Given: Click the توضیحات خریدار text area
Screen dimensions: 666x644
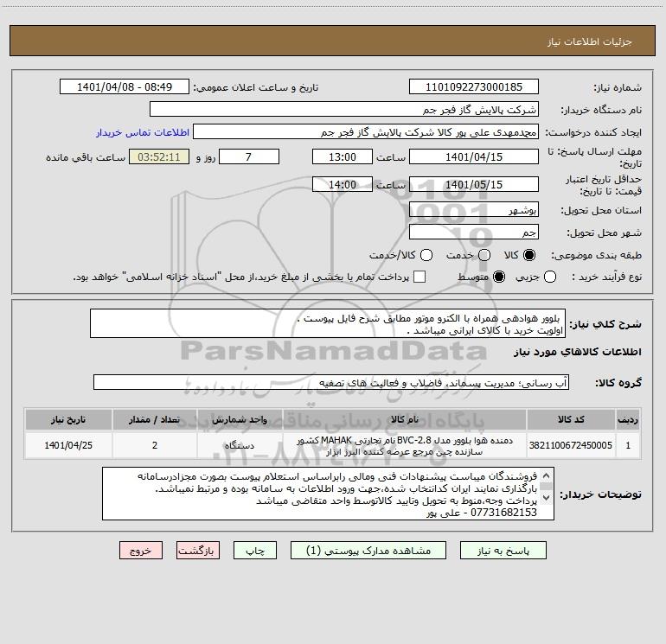Looking at the screenshot, I should tap(329, 494).
